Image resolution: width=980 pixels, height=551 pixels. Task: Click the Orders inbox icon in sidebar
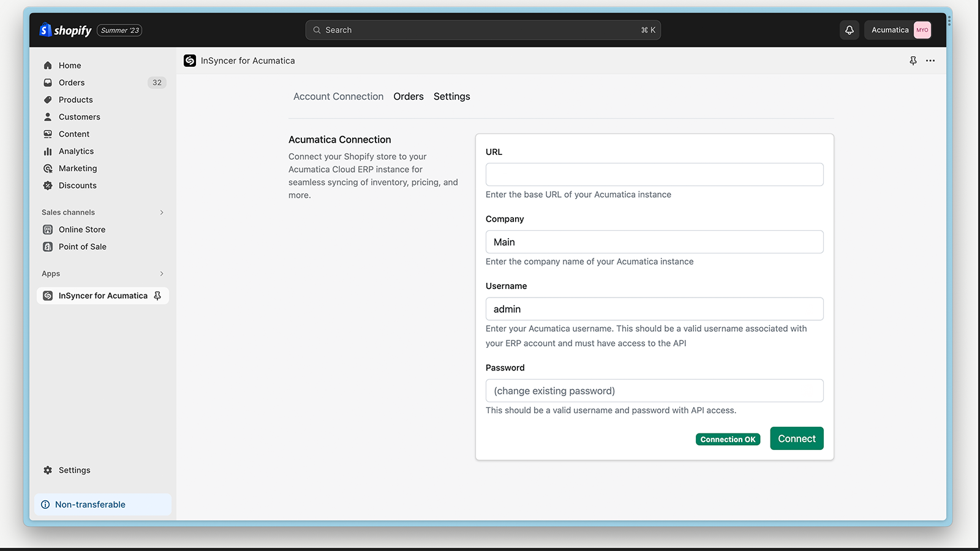(x=48, y=83)
